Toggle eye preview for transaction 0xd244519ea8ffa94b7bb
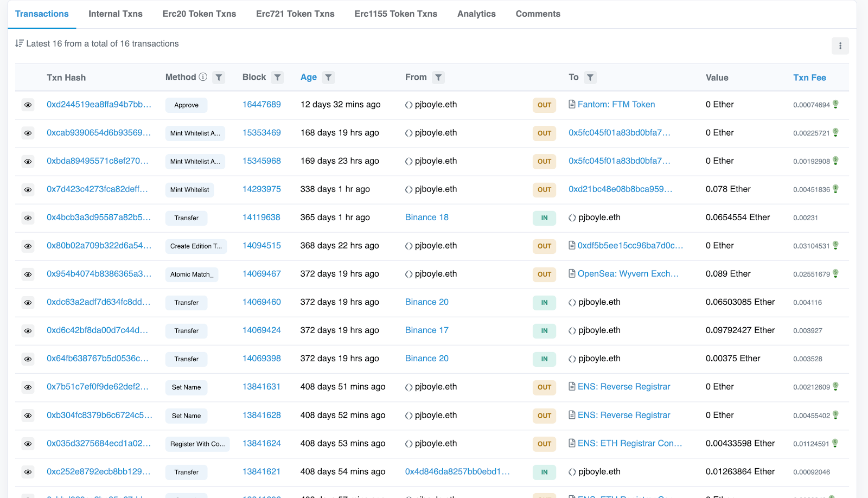 tap(28, 105)
